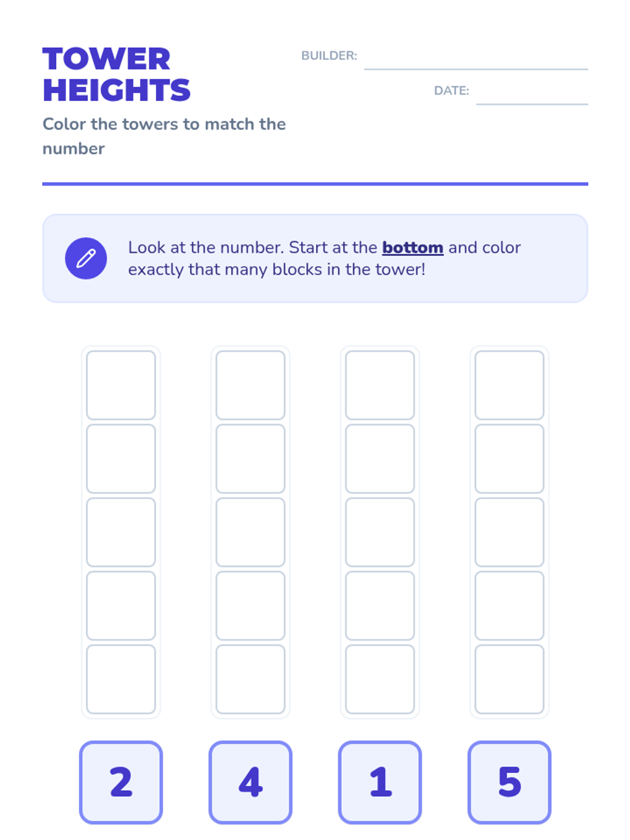Color the bottom block above number 4

pyautogui.click(x=250, y=679)
